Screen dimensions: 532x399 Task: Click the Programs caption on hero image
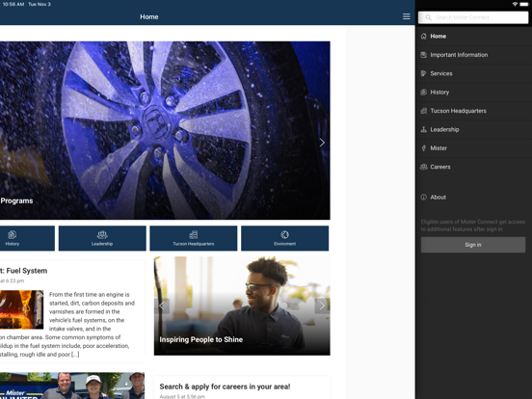[16, 200]
